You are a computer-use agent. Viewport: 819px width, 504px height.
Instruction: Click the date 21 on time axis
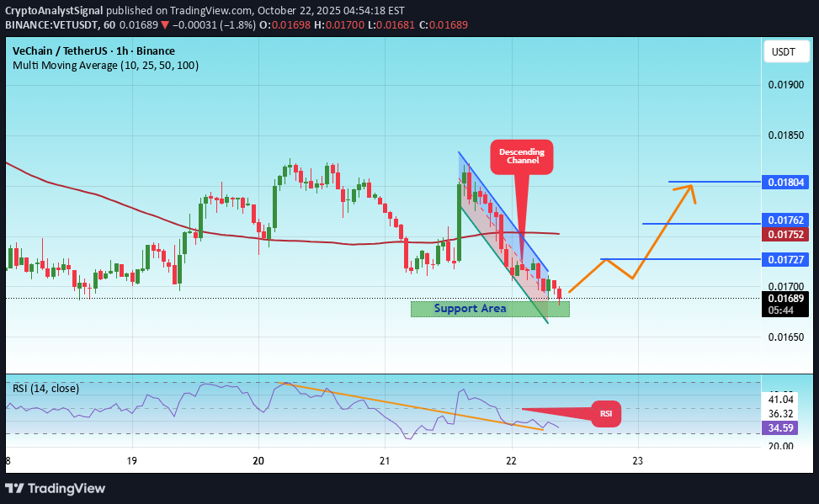tap(385, 461)
